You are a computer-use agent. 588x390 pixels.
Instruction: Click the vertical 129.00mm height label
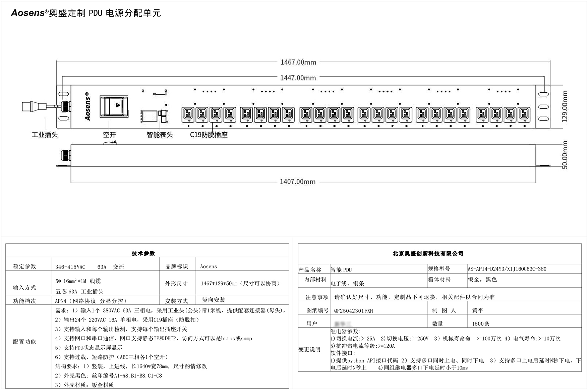click(565, 106)
